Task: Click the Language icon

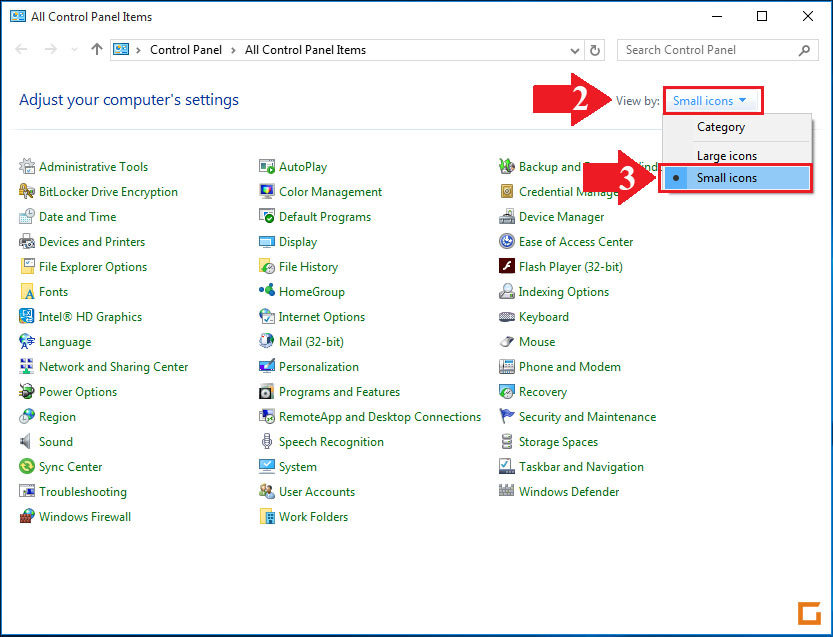Action: [x=27, y=341]
